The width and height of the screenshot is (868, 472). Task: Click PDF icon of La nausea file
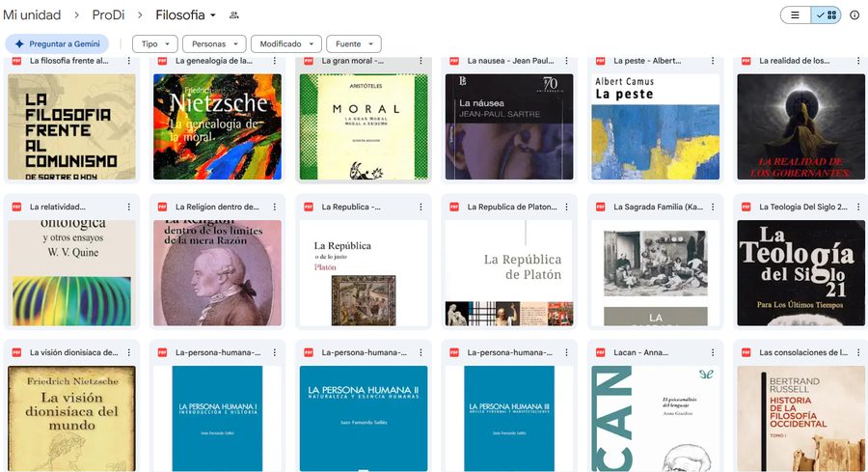coord(454,61)
